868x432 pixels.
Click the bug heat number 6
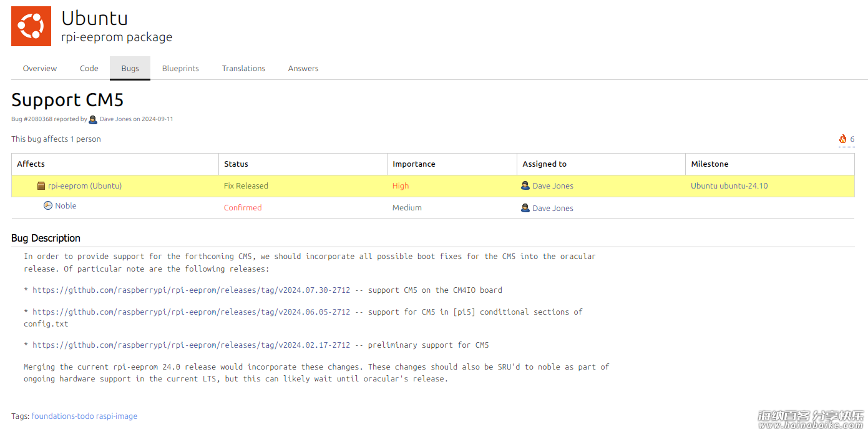tap(852, 139)
